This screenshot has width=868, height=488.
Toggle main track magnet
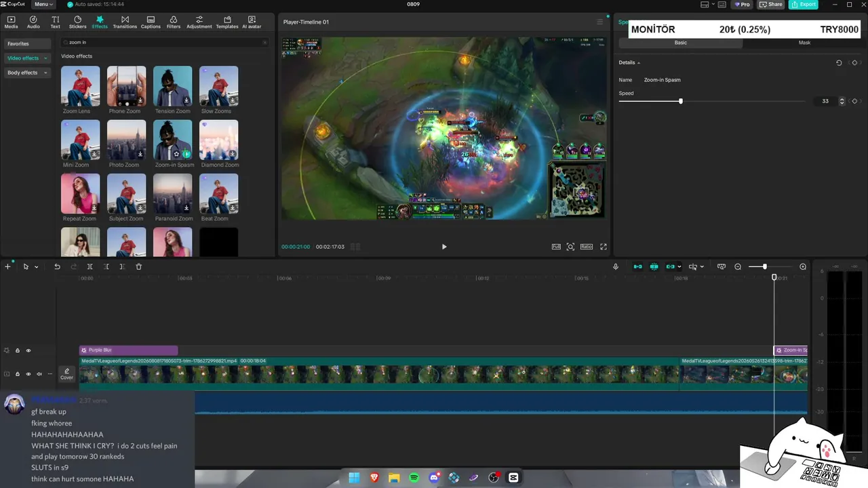[x=637, y=266]
